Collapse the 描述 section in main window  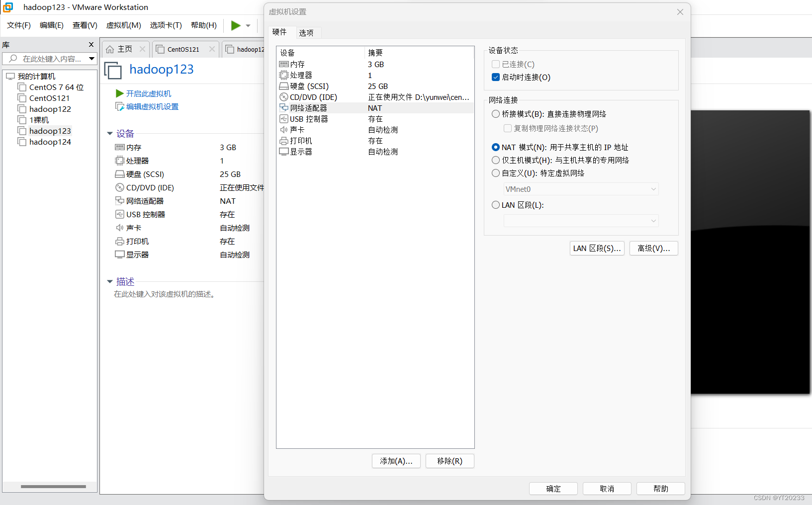[x=110, y=281]
